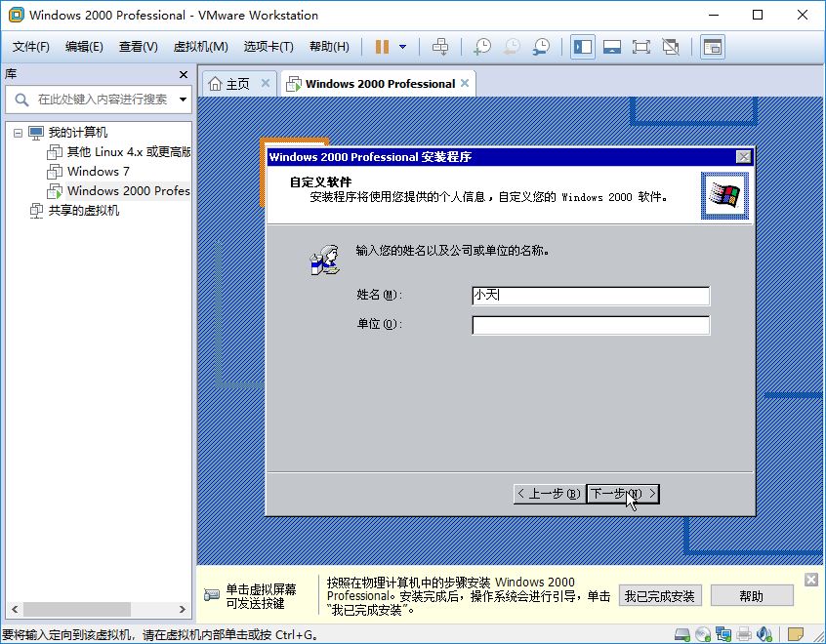The image size is (826, 644).
Task: Click the VMware Workstation title bar icon
Action: (x=17, y=15)
